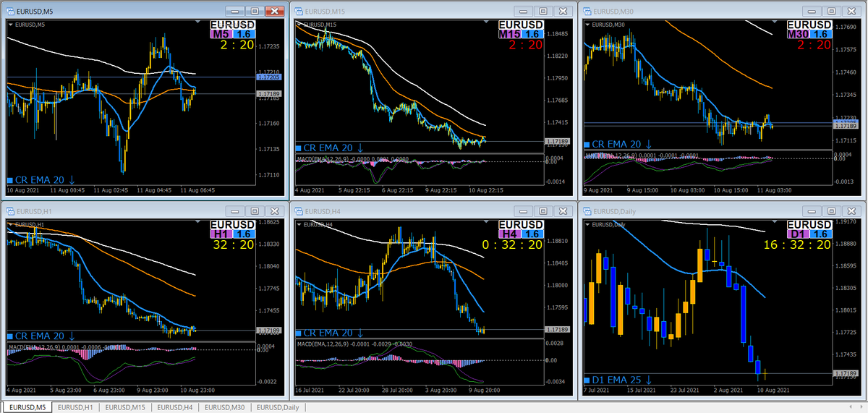868x413 pixels.
Task: Switch to the EURUSD,H1 chart tab
Action: (76, 407)
